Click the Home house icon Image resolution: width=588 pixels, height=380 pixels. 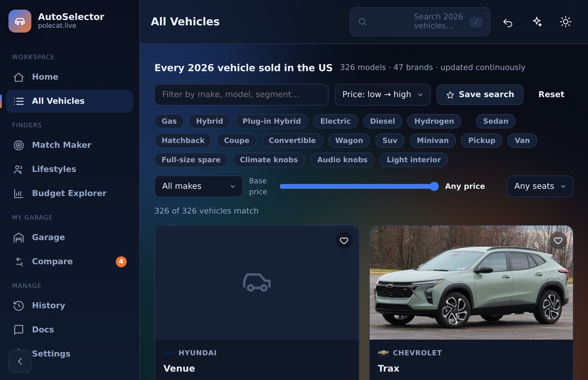[x=19, y=77]
